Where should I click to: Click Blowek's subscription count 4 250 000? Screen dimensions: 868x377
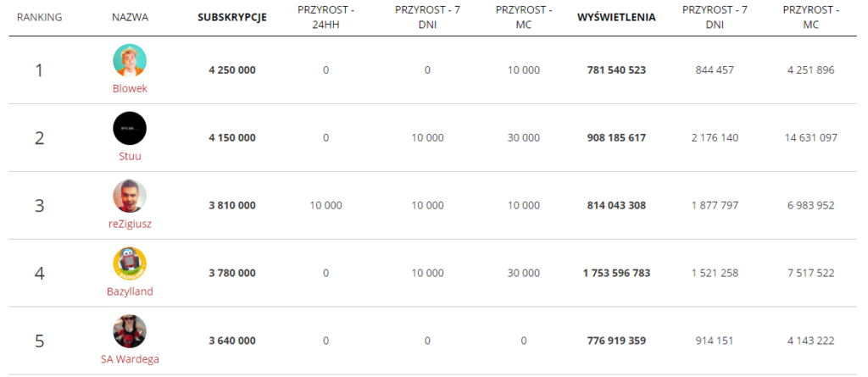pos(231,70)
